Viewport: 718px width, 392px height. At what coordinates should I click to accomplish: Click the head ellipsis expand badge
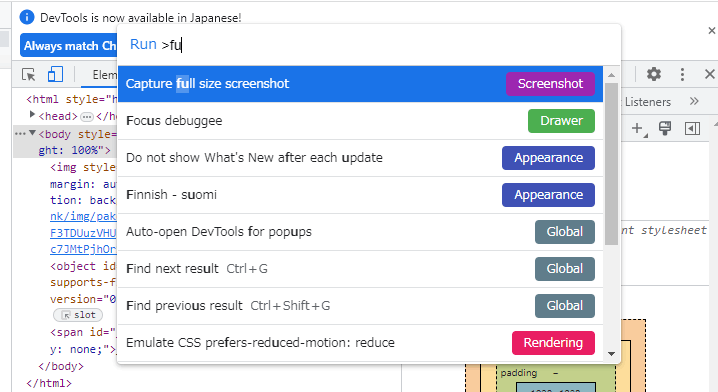[x=87, y=117]
